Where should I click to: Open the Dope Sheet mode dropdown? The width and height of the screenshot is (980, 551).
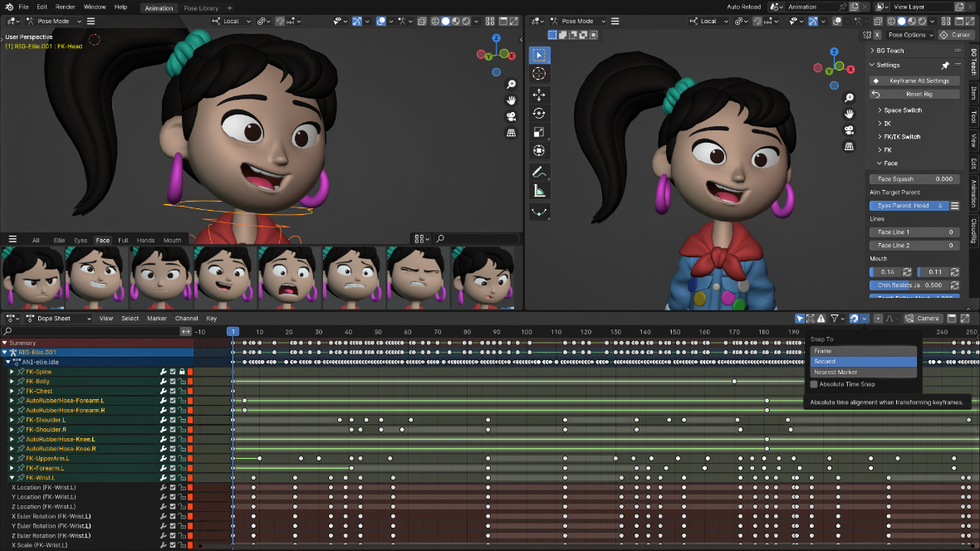pos(58,319)
